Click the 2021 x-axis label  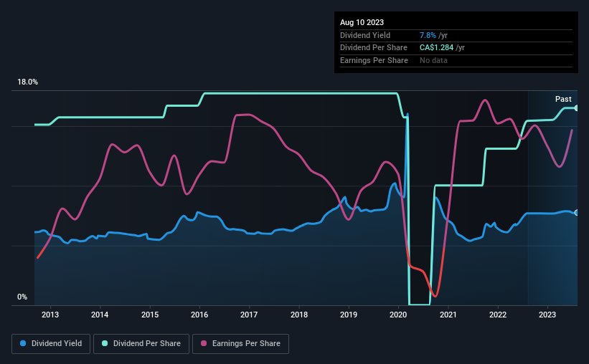[448, 315]
